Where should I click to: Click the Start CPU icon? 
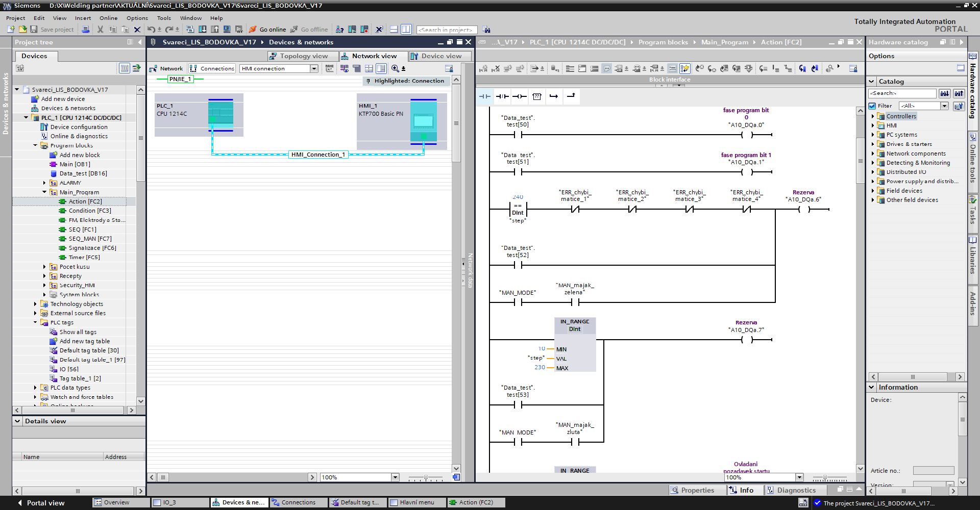click(x=352, y=30)
